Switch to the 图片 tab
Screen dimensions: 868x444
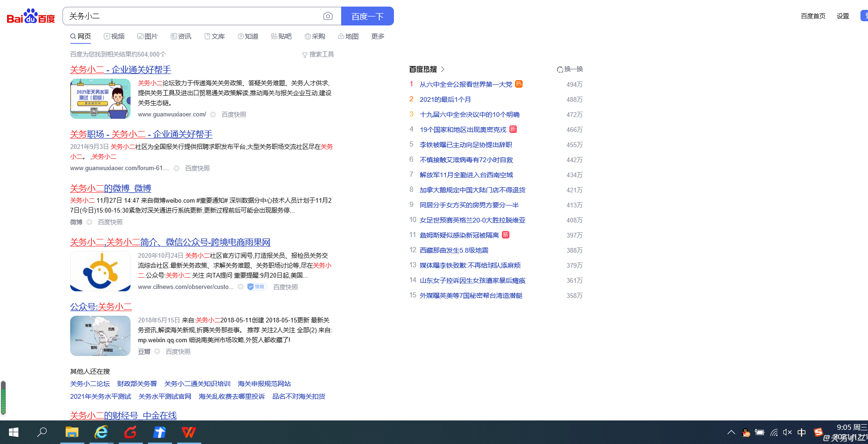(x=147, y=36)
